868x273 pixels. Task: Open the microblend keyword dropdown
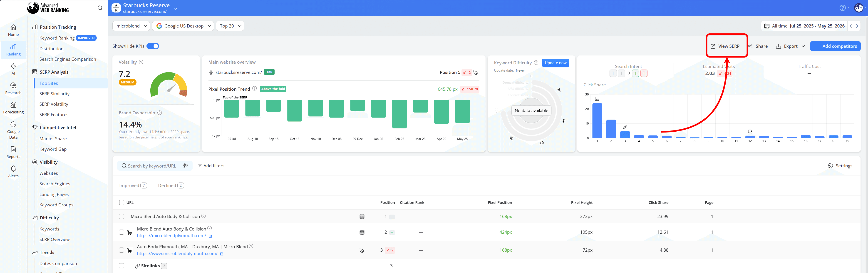click(131, 26)
